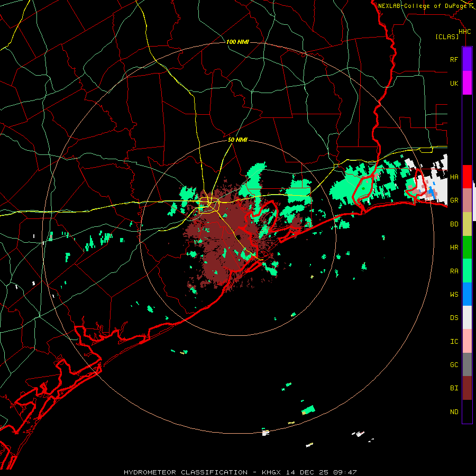Click the "50 NMI" range ring label
This screenshot has width=476, height=476.
coord(237,140)
